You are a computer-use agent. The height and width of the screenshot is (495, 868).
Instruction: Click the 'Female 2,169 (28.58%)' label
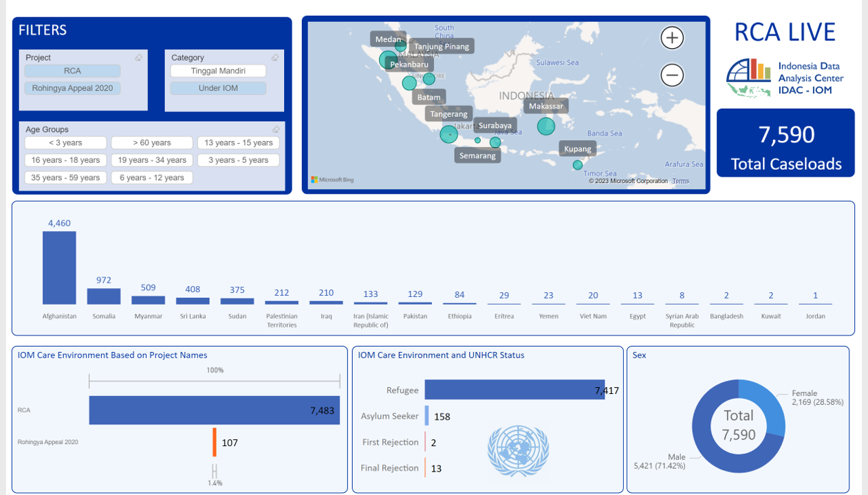click(817, 397)
